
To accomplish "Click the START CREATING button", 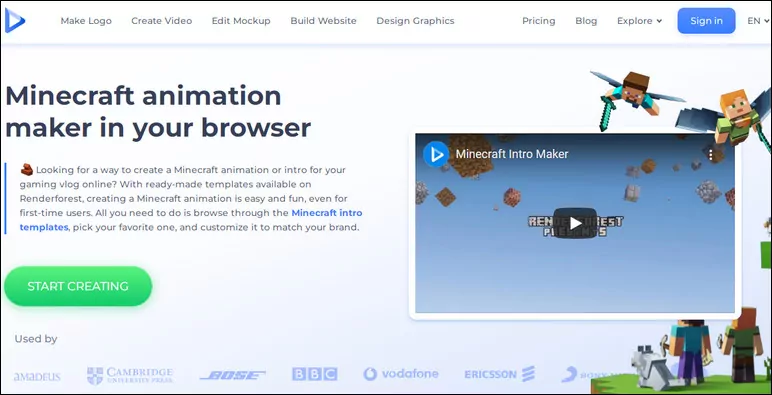I will [x=78, y=286].
